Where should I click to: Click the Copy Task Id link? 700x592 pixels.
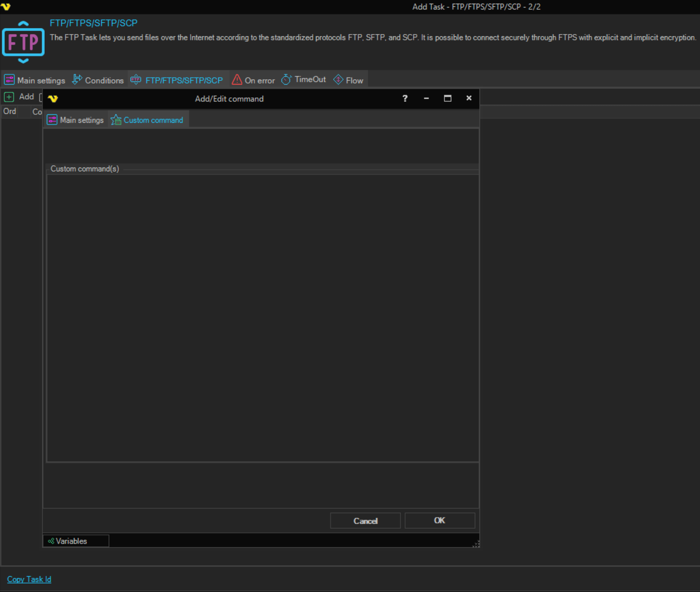(29, 579)
